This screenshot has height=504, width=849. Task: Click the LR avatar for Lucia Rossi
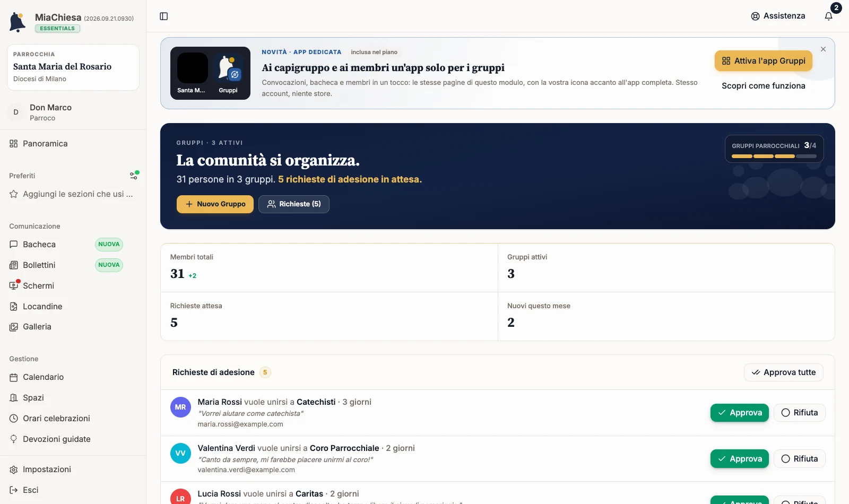click(x=180, y=497)
